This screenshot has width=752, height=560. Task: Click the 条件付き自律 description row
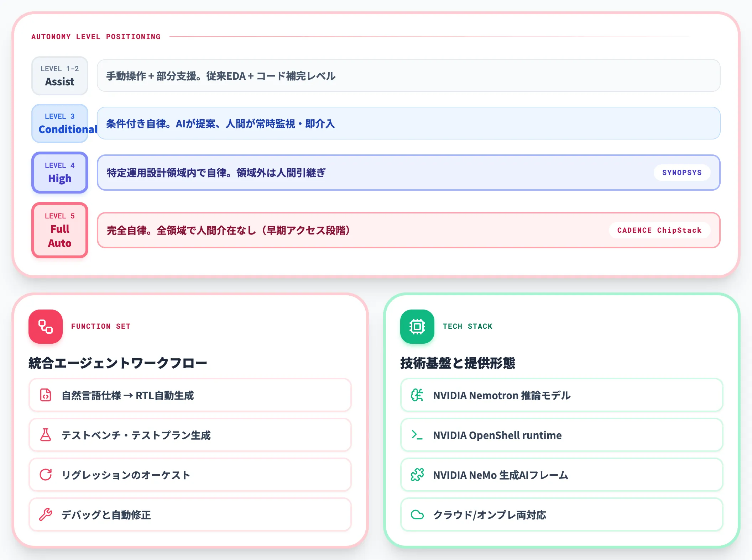[x=409, y=123]
